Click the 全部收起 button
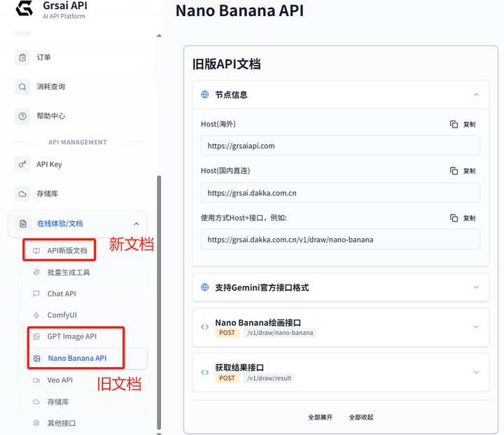Screen dimensions: 504x435 [x=361, y=417]
